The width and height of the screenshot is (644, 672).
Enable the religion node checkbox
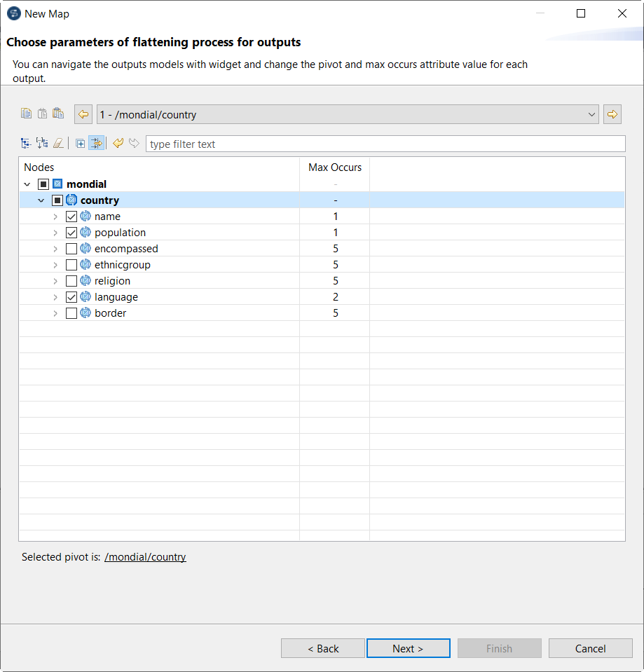point(71,281)
